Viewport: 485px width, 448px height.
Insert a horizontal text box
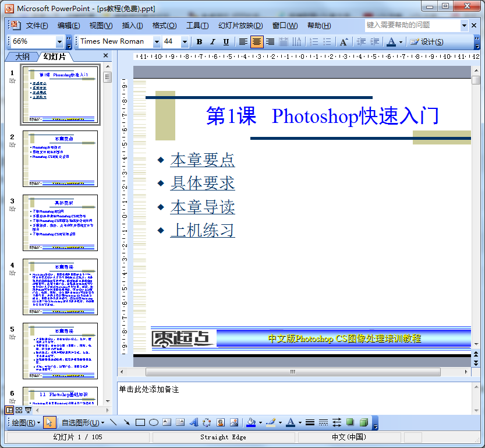point(167,422)
